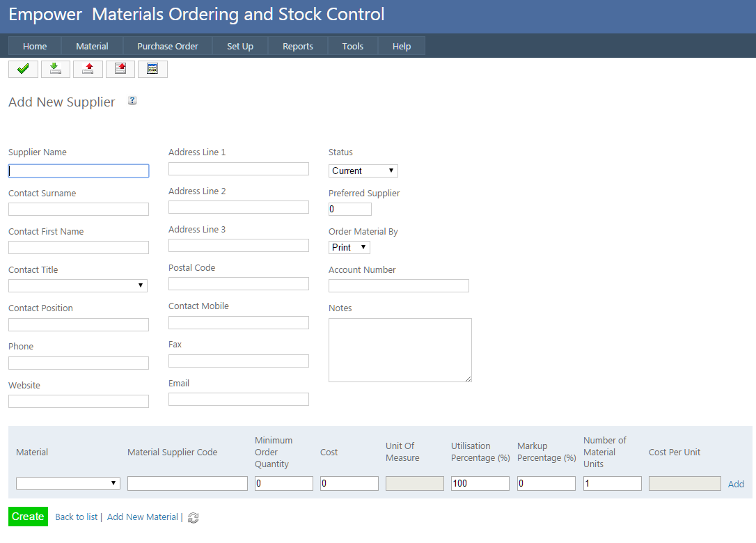Image resolution: width=756 pixels, height=543 pixels.
Task: Click inside the Notes text area
Action: [x=400, y=350]
